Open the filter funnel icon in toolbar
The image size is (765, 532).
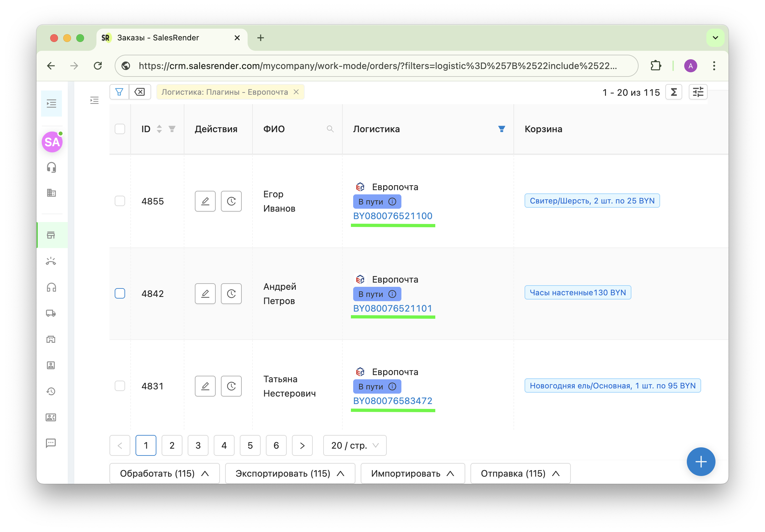click(x=119, y=92)
